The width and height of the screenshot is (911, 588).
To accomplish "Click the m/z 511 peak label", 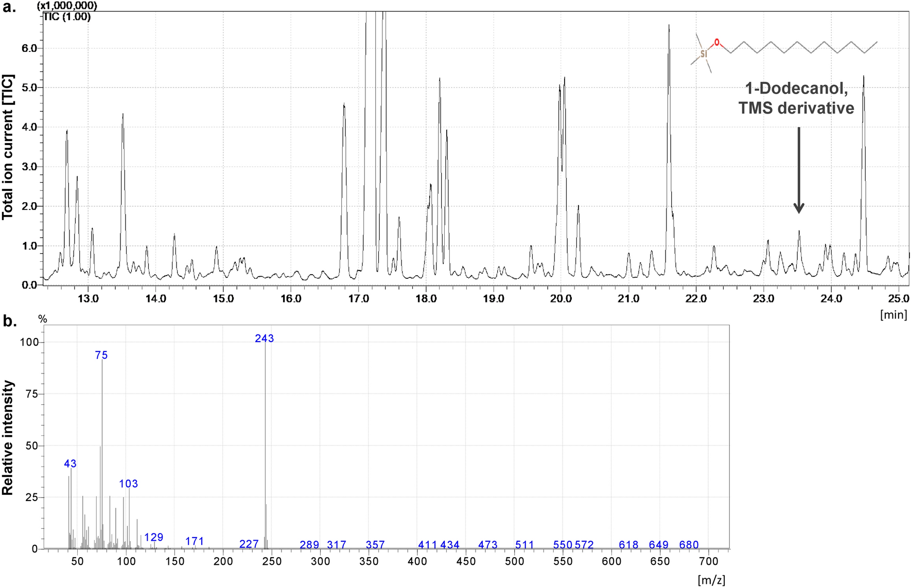I will click(525, 545).
